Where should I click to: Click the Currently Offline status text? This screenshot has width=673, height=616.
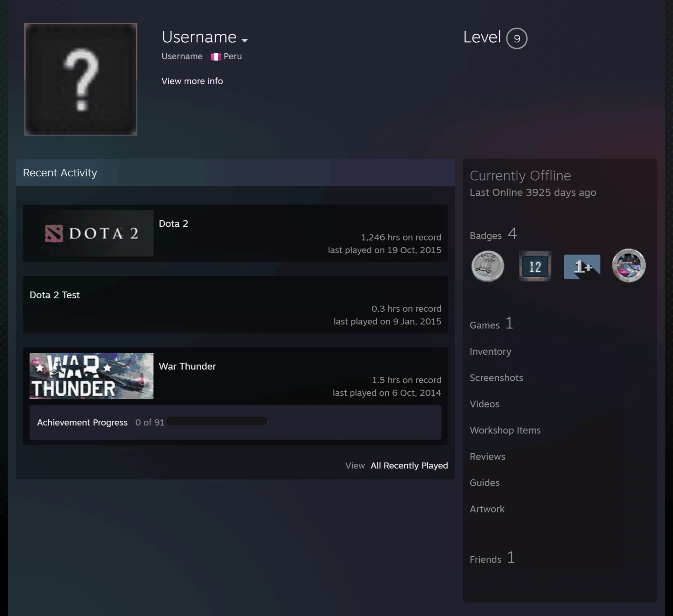point(520,176)
